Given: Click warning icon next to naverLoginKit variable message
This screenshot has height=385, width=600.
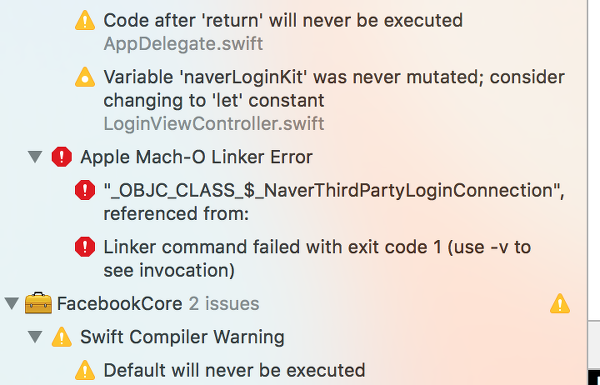Looking at the screenshot, I should pos(85,77).
